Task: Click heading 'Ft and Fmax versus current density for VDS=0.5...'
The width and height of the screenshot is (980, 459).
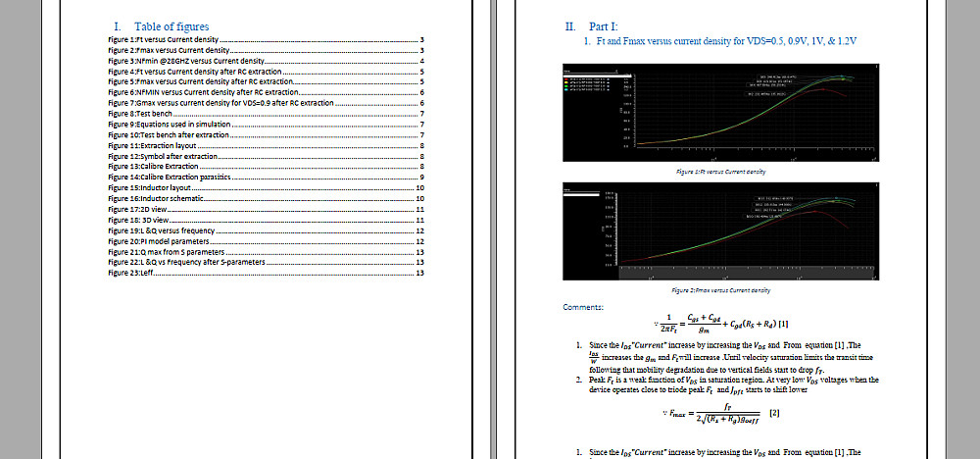Action: point(720,41)
